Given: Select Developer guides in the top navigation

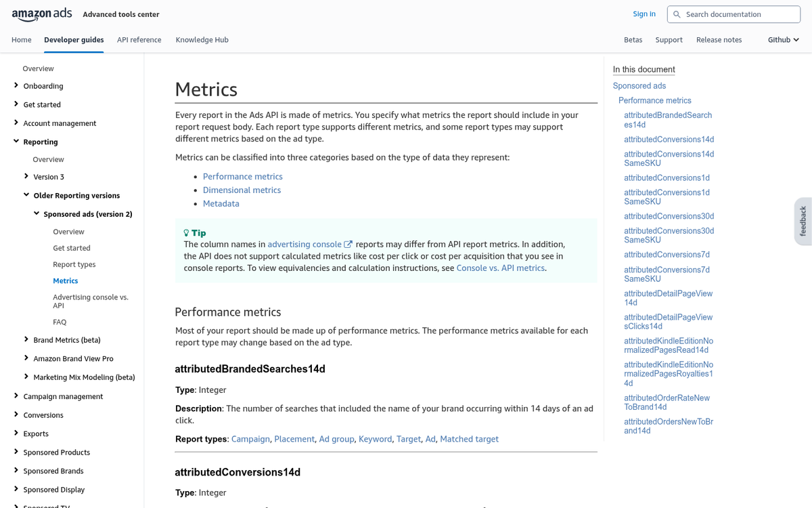Looking at the screenshot, I should point(73,39).
